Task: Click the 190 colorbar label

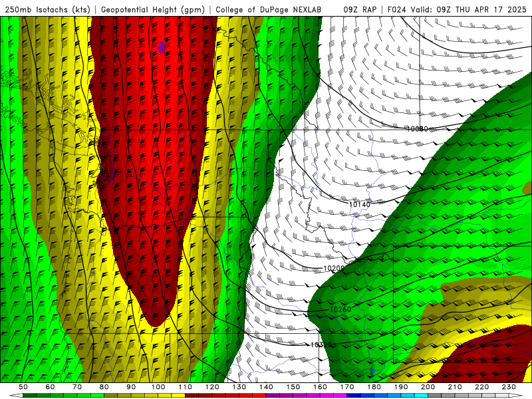Action: coord(401,387)
